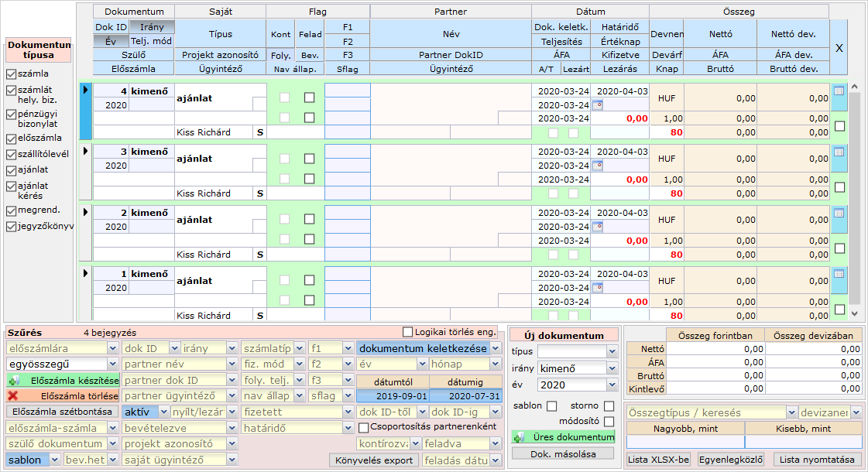Click the 'Típus' column header
This screenshot has height=472, width=868.
pyautogui.click(x=220, y=34)
